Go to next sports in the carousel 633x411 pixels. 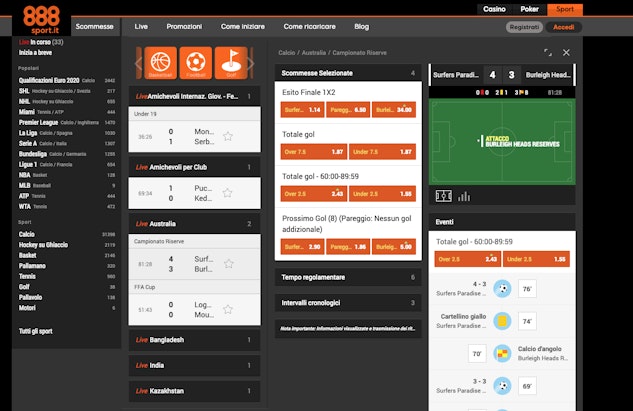[x=251, y=63]
